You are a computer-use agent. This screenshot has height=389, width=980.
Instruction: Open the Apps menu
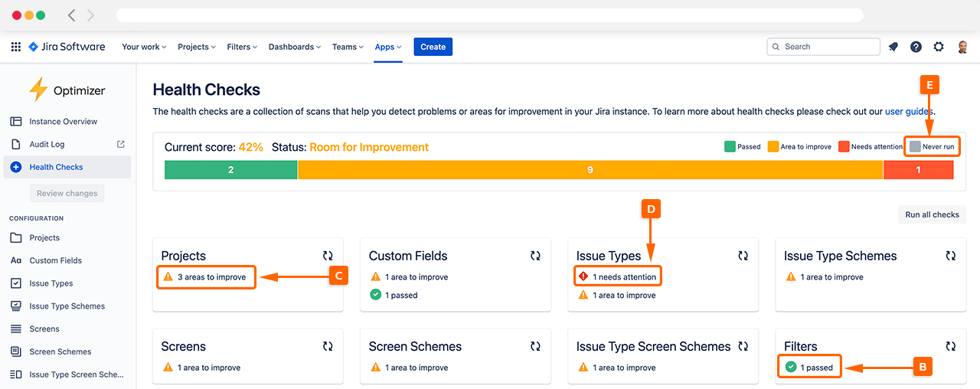coord(388,47)
